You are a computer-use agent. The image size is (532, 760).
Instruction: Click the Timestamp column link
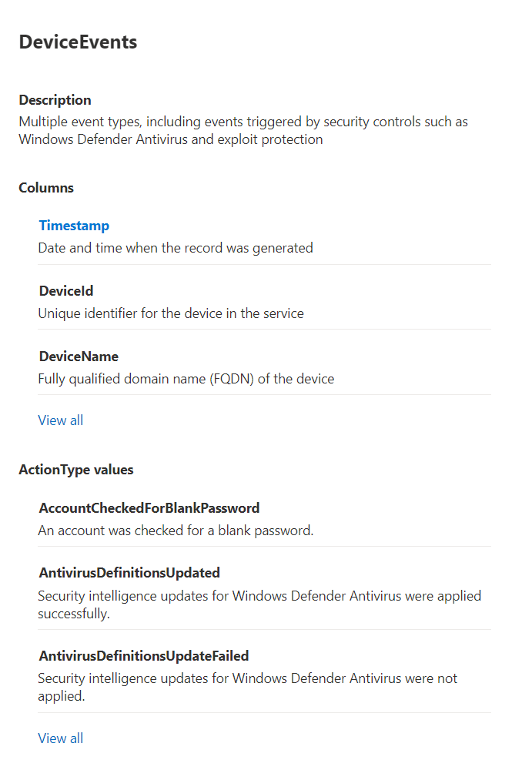74,226
